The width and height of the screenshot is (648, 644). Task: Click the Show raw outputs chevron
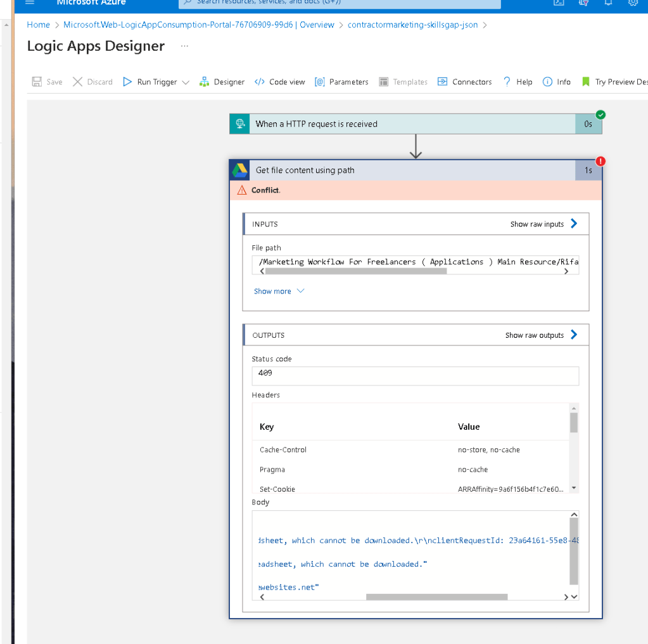click(574, 335)
